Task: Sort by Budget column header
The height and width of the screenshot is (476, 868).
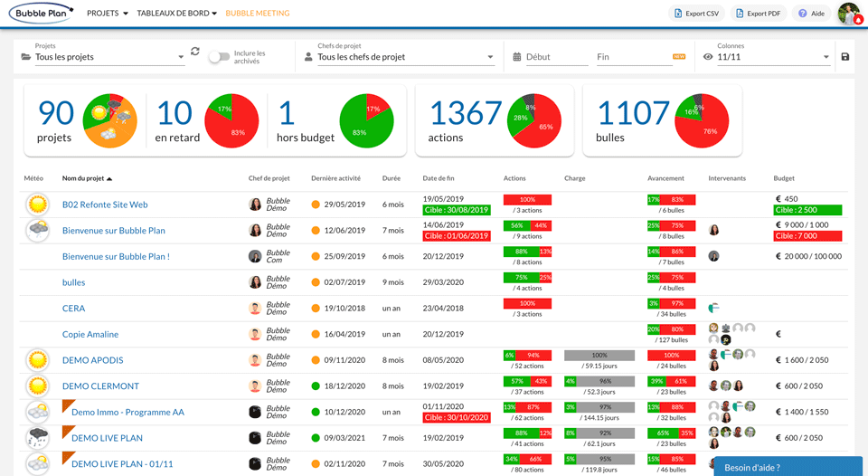Action: [x=784, y=178]
